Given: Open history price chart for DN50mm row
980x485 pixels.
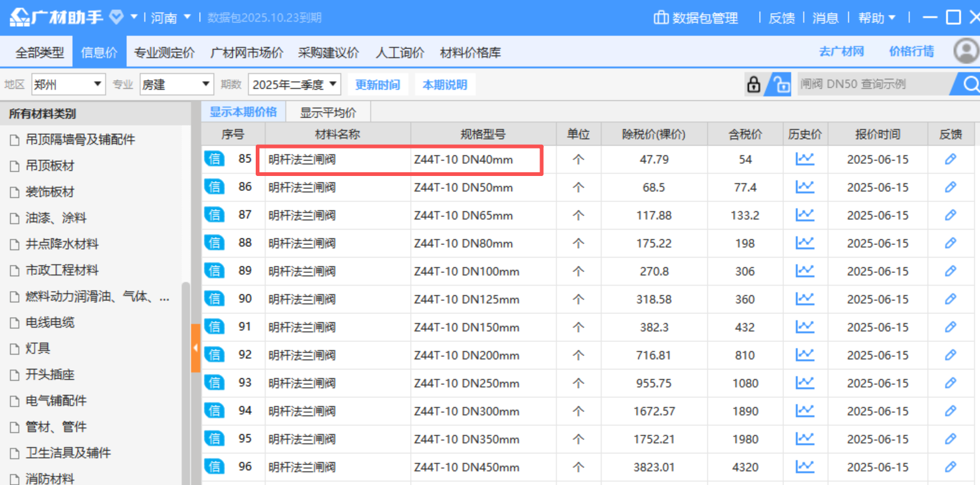Looking at the screenshot, I should coord(805,187).
